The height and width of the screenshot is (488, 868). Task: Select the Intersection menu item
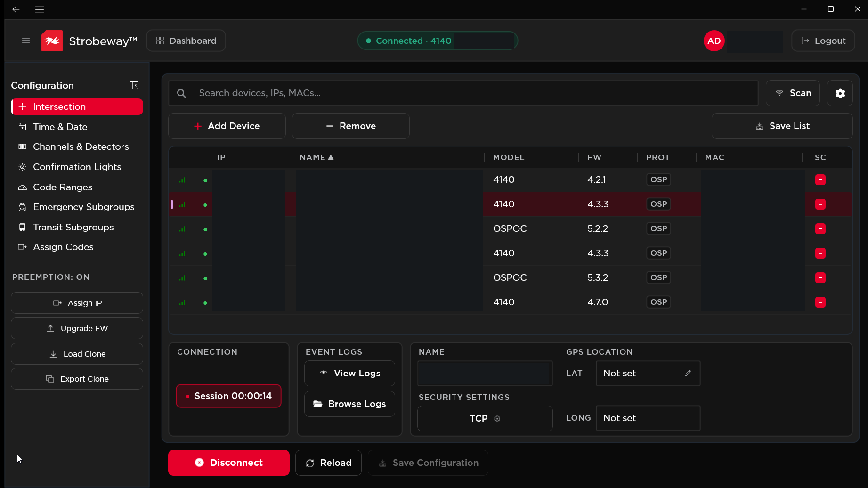coord(77,106)
